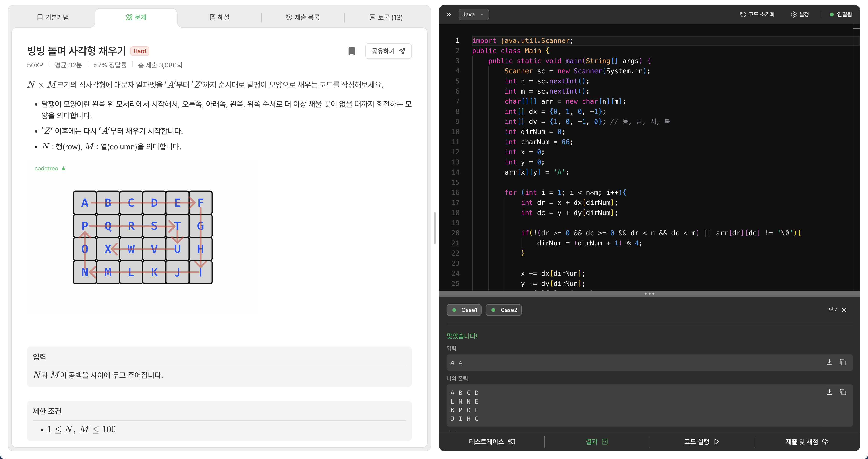Open the 해설 tab
868x459 pixels.
(x=220, y=18)
